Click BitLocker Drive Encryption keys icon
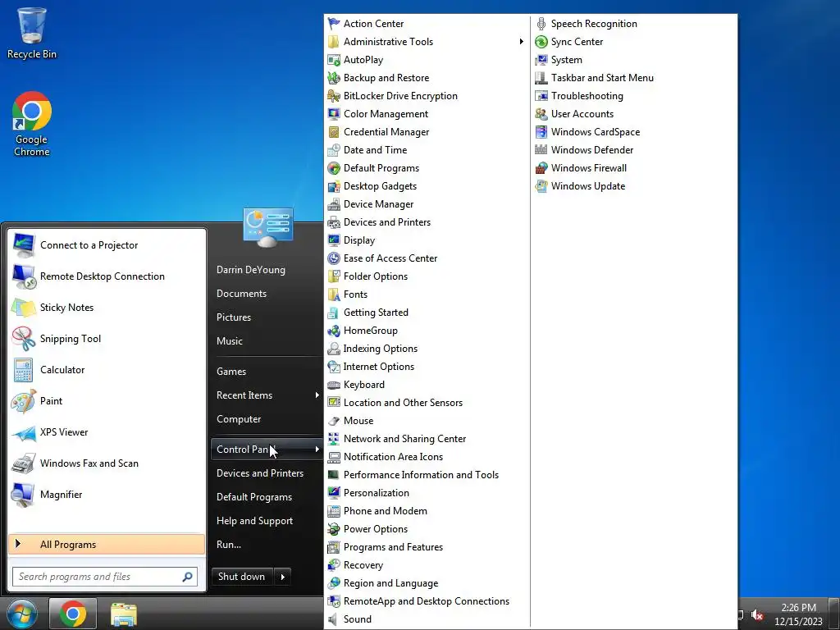This screenshot has height=630, width=840. coord(334,96)
